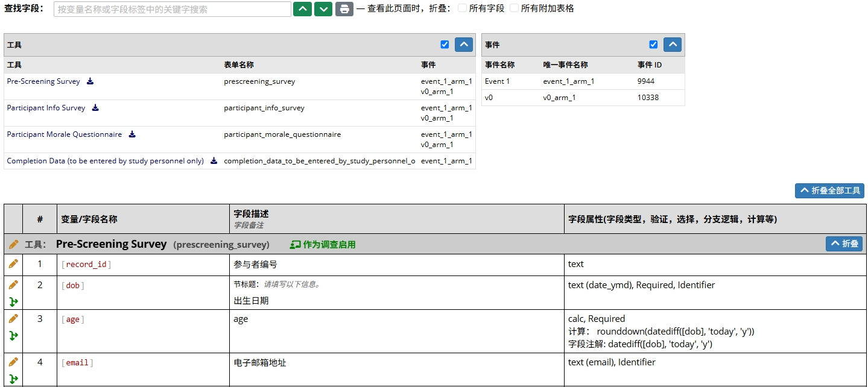The width and height of the screenshot is (868, 387).
Task: Edit the age field pencil icon
Action: [13, 318]
